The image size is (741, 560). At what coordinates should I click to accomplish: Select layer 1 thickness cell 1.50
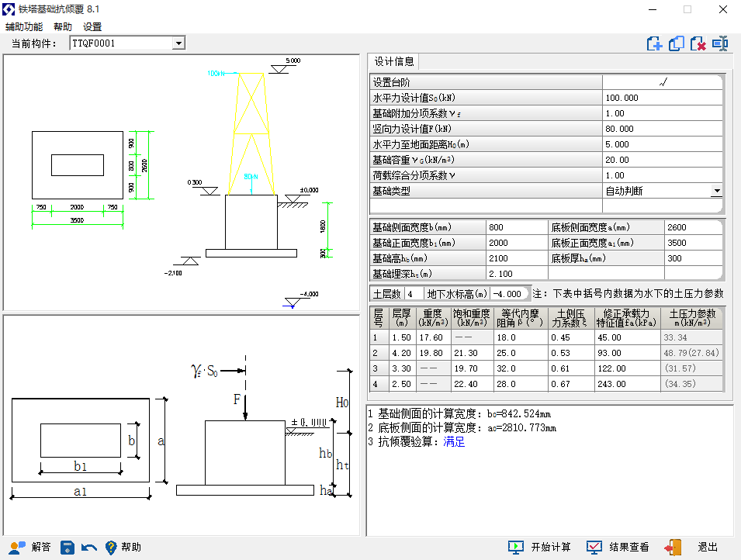[403, 337]
